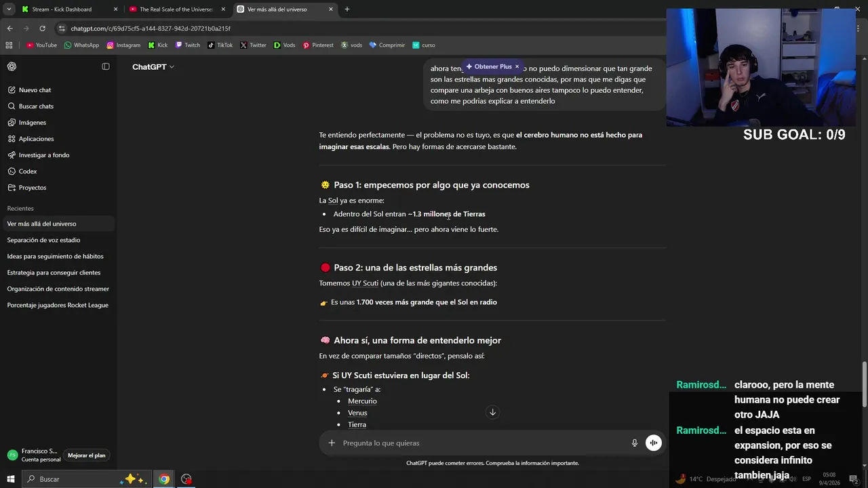Open the Twitter bookmark
The image size is (868, 488).
tap(253, 45)
